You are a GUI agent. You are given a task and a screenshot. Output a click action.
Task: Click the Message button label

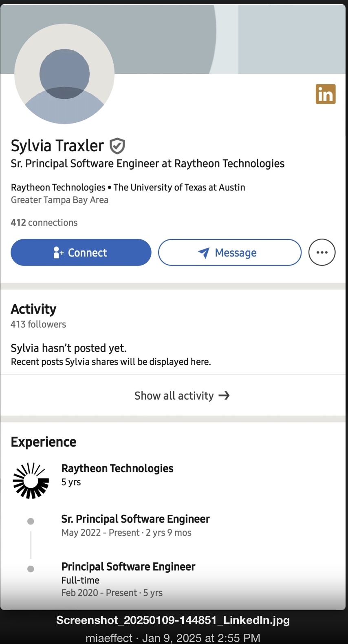tap(236, 253)
